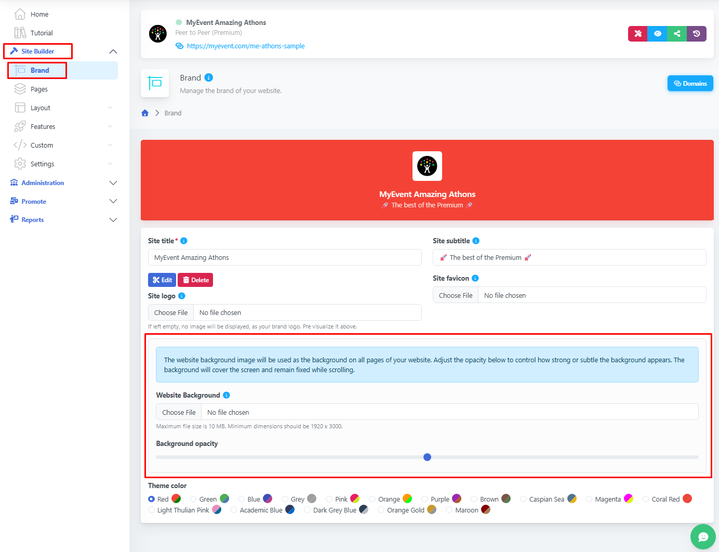Image resolution: width=719 pixels, height=552 pixels.
Task: Click the purple history icon
Action: click(697, 33)
